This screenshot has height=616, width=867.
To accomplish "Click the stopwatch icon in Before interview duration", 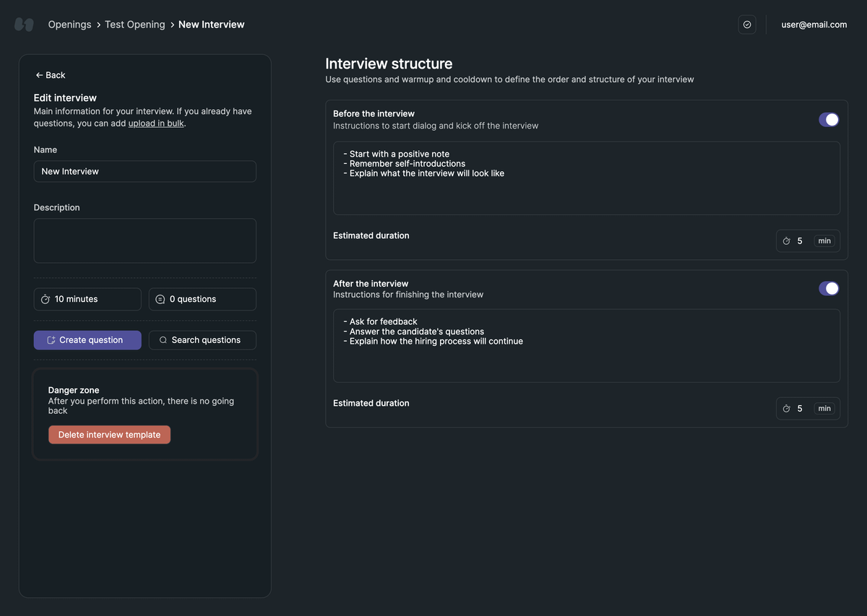I will (786, 241).
